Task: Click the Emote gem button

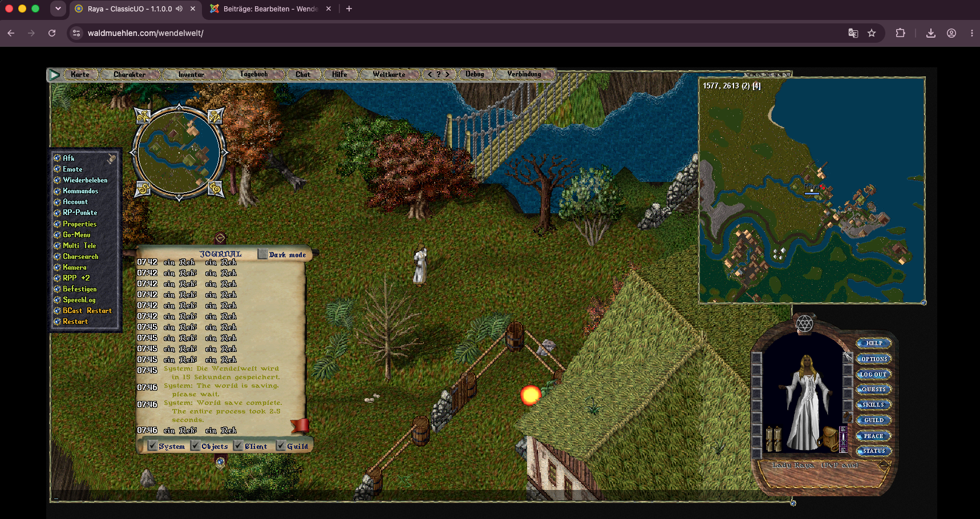Action: 57,169
